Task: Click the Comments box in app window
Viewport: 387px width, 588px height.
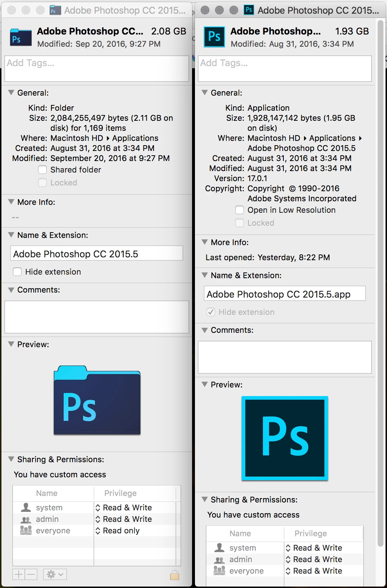Action: pos(285,357)
